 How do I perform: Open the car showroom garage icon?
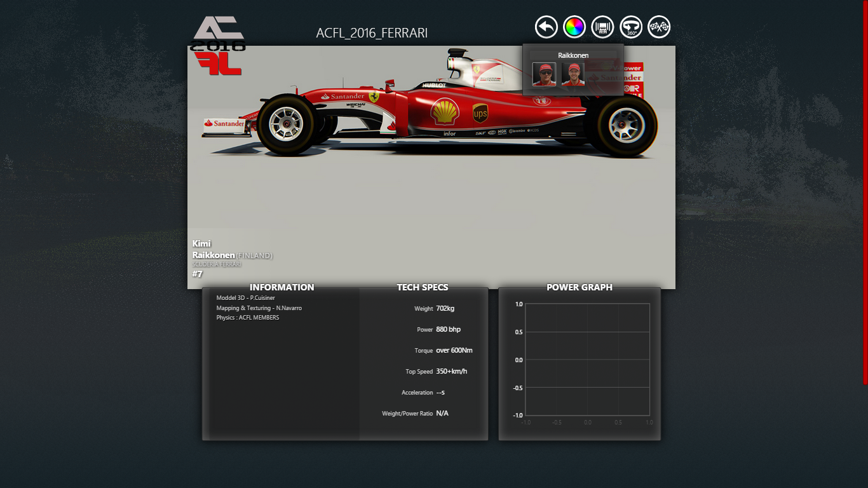(x=602, y=27)
